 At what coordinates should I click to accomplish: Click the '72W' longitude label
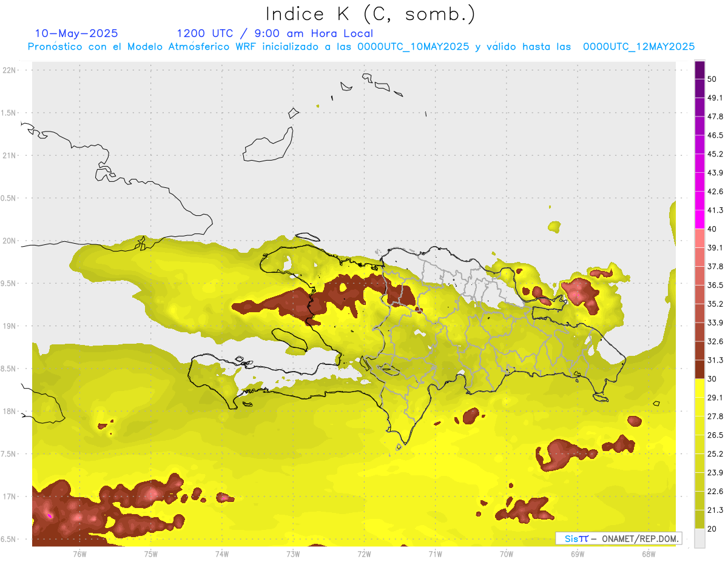click(x=364, y=554)
